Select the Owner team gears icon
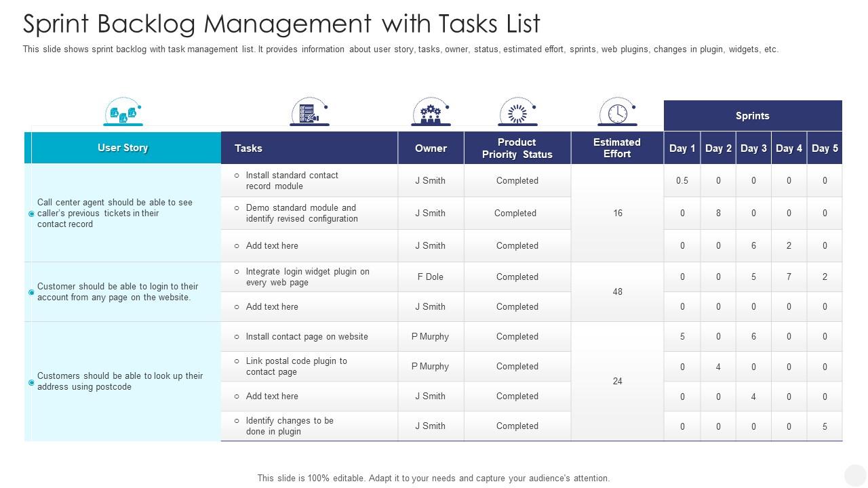 point(430,113)
